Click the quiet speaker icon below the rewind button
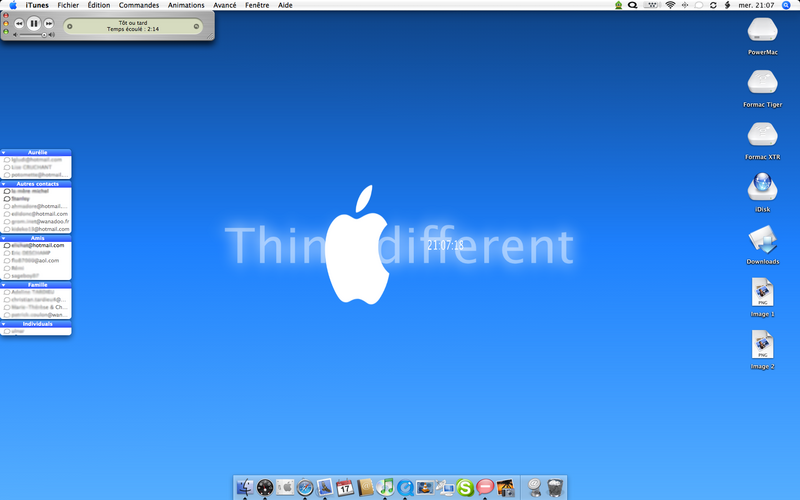This screenshot has height=500, width=800. coord(15,35)
